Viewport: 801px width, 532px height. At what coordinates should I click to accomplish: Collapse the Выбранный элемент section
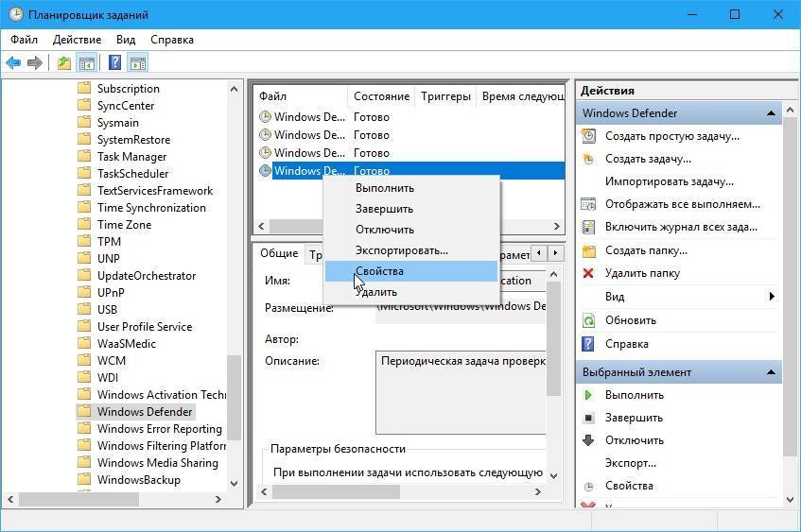[x=771, y=372]
